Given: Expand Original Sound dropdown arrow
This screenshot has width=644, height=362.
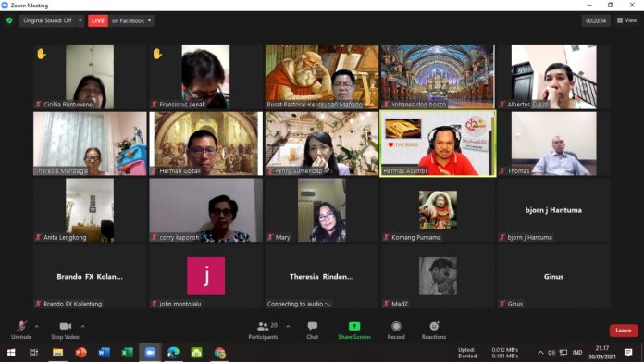Looking at the screenshot, I should point(80,20).
